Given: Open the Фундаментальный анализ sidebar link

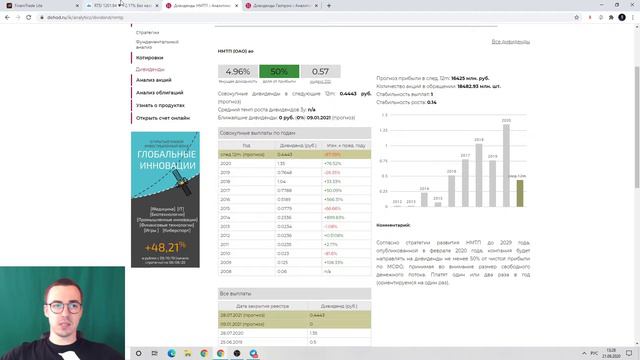Looking at the screenshot, I should [157, 44].
